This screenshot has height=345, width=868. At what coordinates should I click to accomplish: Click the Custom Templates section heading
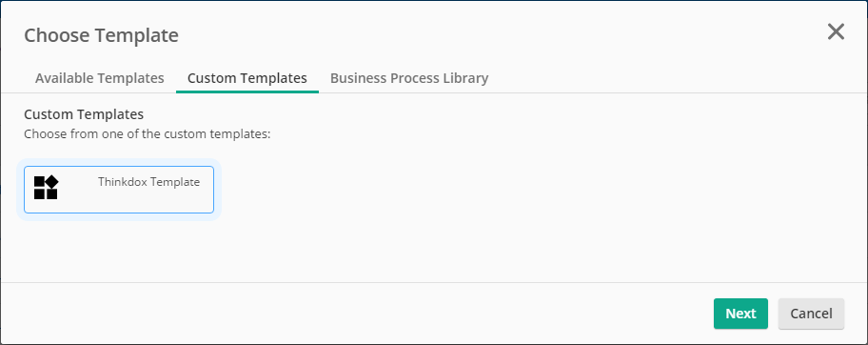point(84,114)
